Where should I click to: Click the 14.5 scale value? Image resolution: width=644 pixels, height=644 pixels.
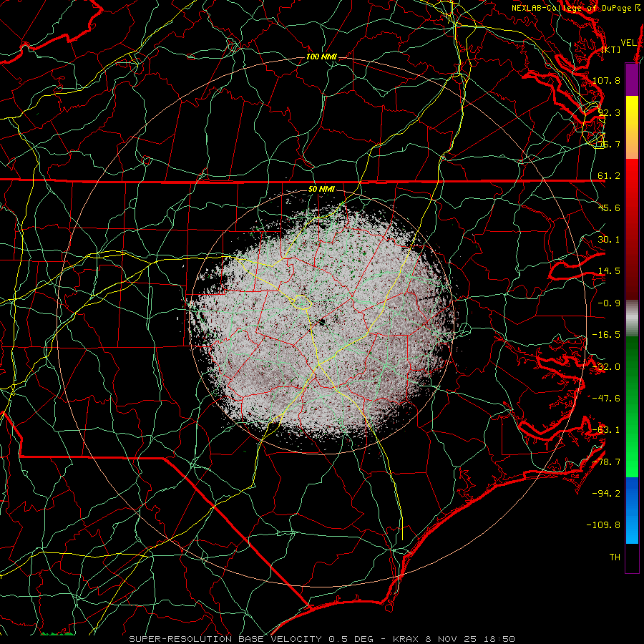tap(609, 271)
